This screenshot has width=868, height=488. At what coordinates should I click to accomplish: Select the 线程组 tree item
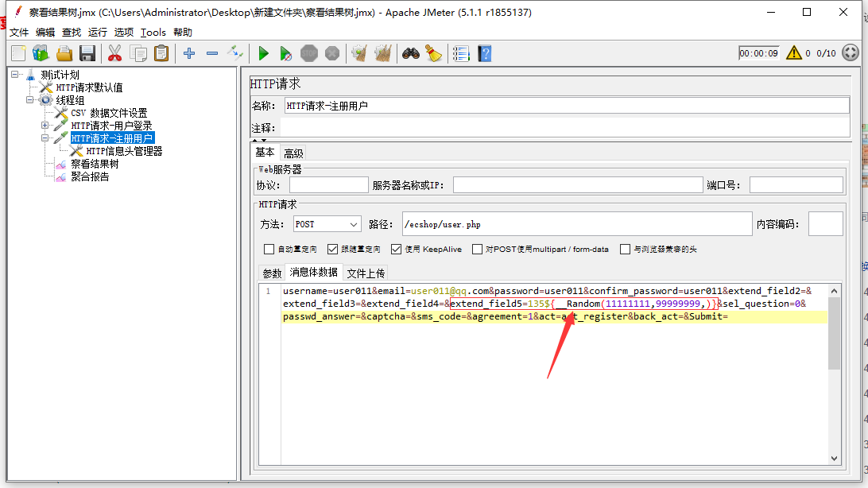coord(70,100)
